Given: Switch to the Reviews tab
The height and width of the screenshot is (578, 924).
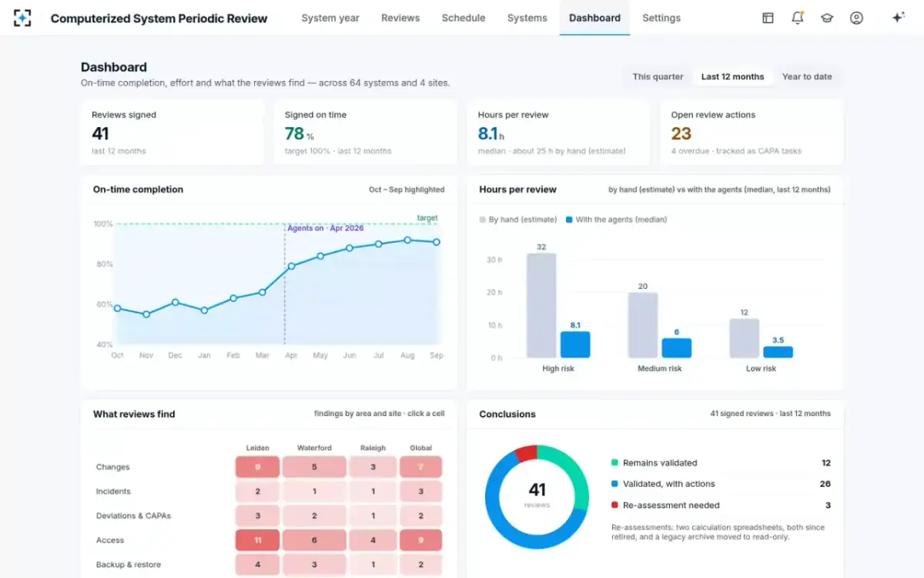Looking at the screenshot, I should pyautogui.click(x=400, y=18).
